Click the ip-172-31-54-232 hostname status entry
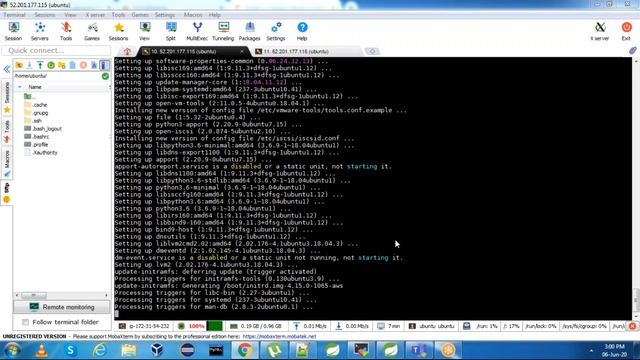 point(145,326)
